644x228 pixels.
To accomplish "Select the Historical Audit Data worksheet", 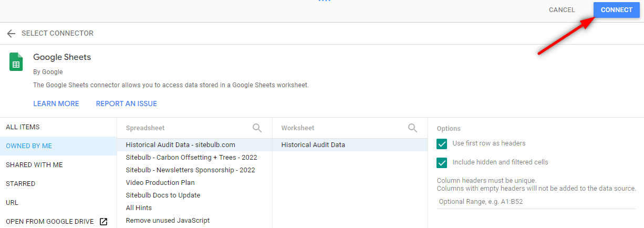I will pyautogui.click(x=350, y=145).
